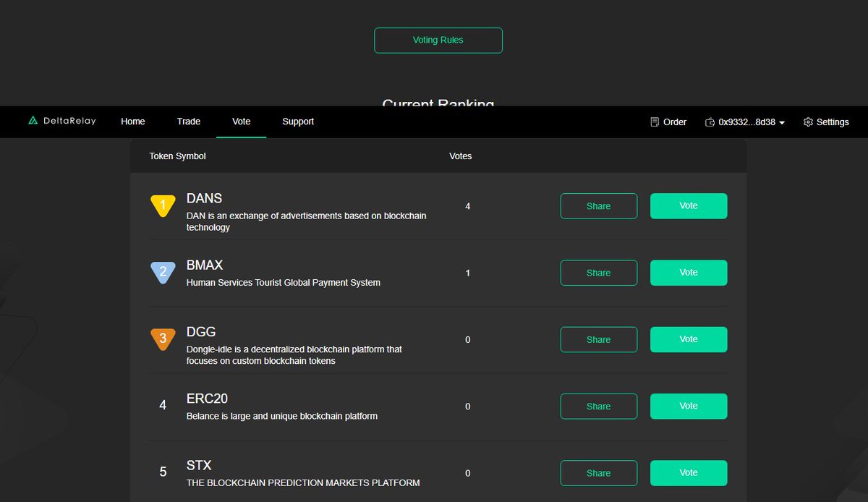Open the Order page via its document icon

pyautogui.click(x=653, y=122)
